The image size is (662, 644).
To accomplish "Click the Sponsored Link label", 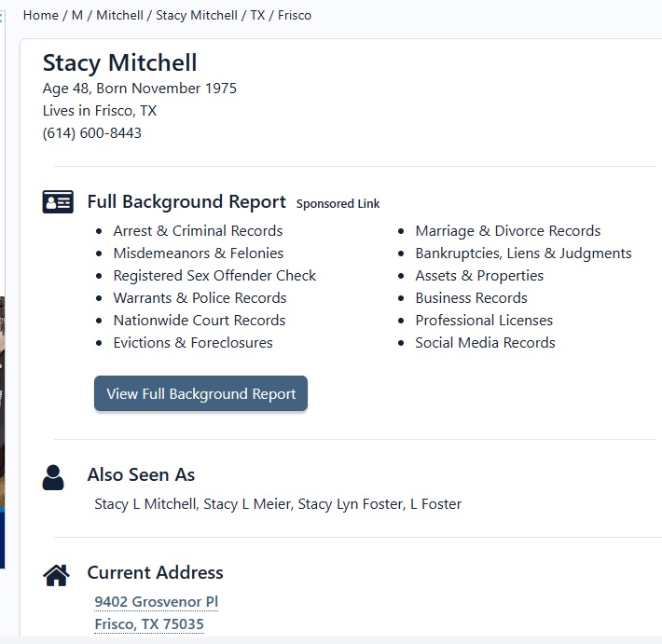I will (338, 203).
